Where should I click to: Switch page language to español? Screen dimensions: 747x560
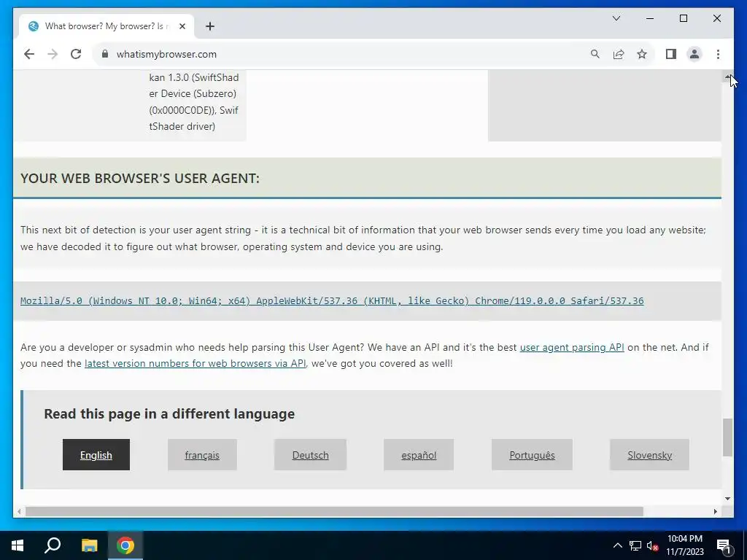(x=419, y=455)
